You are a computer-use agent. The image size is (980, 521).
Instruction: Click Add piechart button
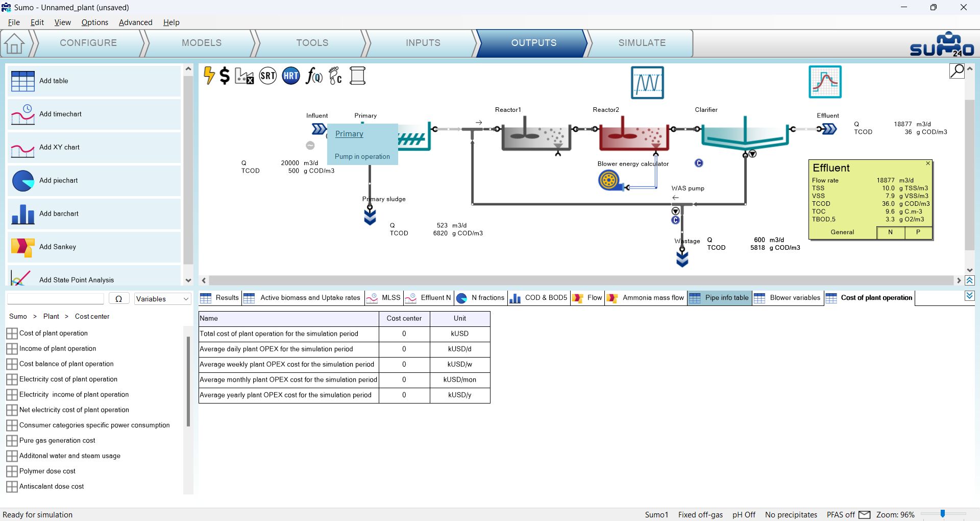tap(94, 180)
